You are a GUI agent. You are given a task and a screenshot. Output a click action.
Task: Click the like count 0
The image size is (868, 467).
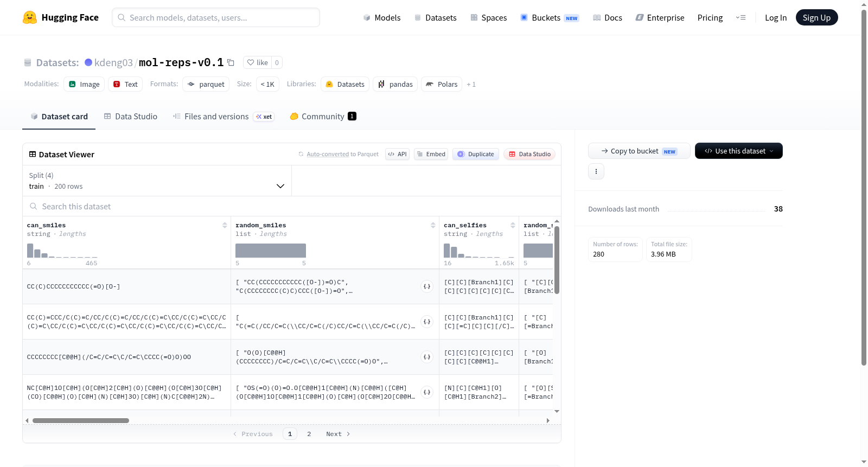pyautogui.click(x=277, y=62)
